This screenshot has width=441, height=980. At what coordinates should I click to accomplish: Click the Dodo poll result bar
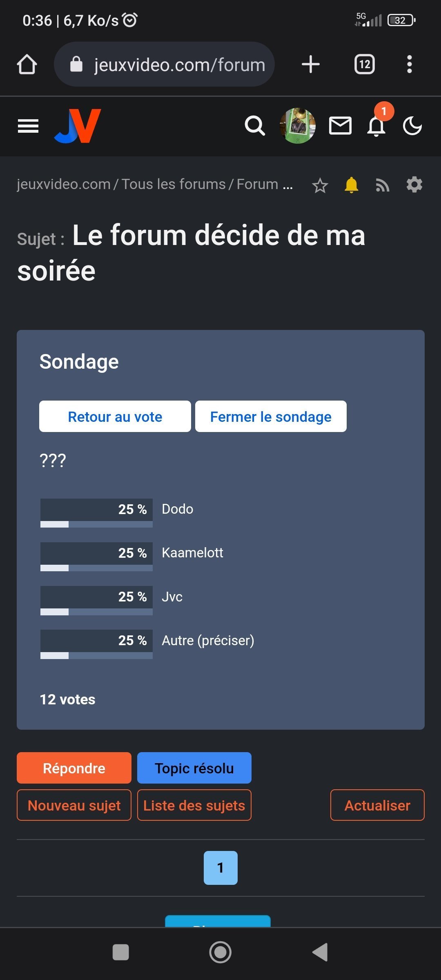(96, 513)
